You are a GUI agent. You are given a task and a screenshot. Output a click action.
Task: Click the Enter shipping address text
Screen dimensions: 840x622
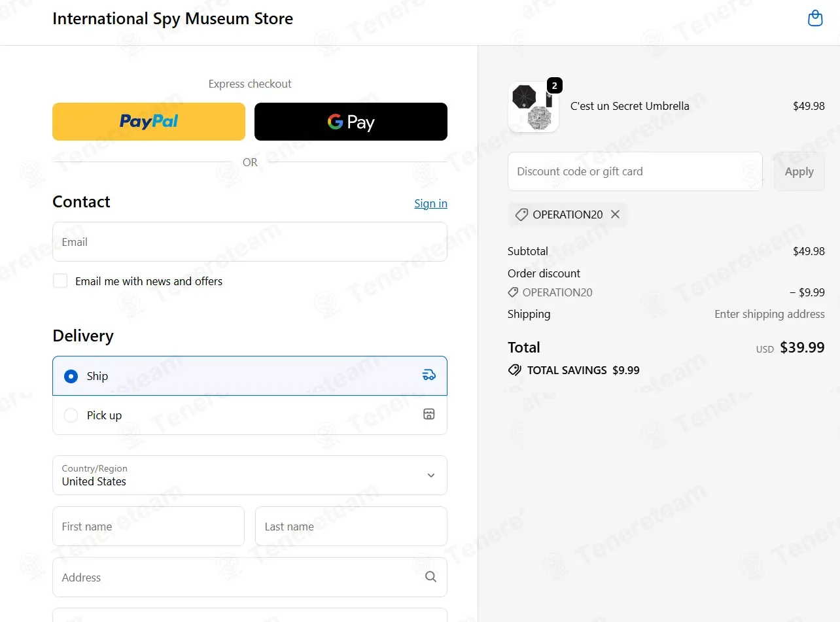tap(769, 314)
